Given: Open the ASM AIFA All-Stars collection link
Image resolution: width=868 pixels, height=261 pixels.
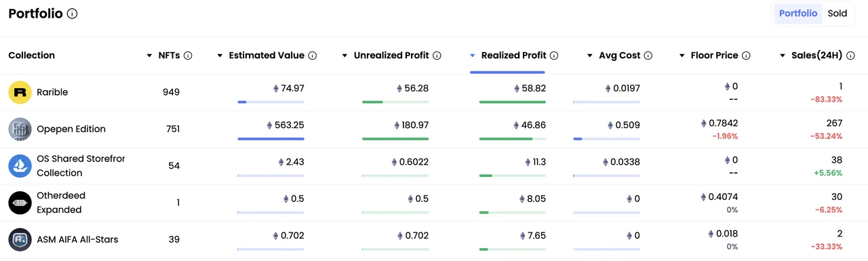Looking at the screenshot, I should tap(77, 239).
